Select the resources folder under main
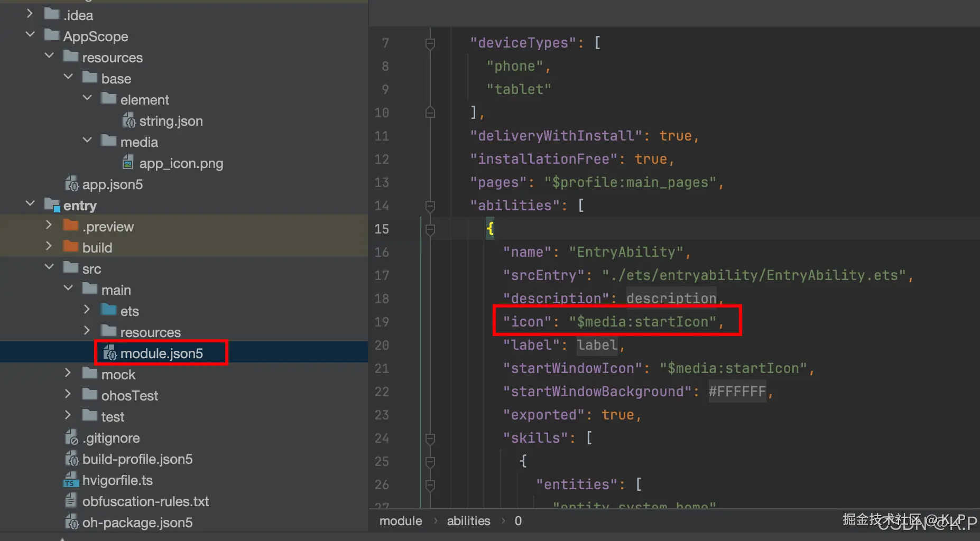Screen dimensions: 980x541 [x=151, y=332]
